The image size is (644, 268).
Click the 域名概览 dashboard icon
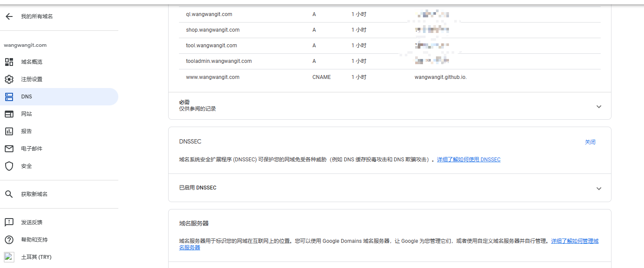pyautogui.click(x=9, y=62)
